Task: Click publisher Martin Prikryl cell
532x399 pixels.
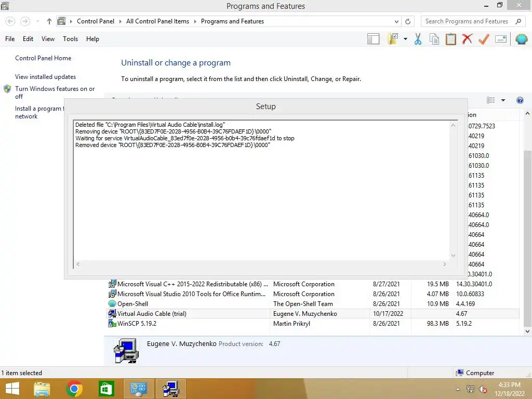Action: 291,324
